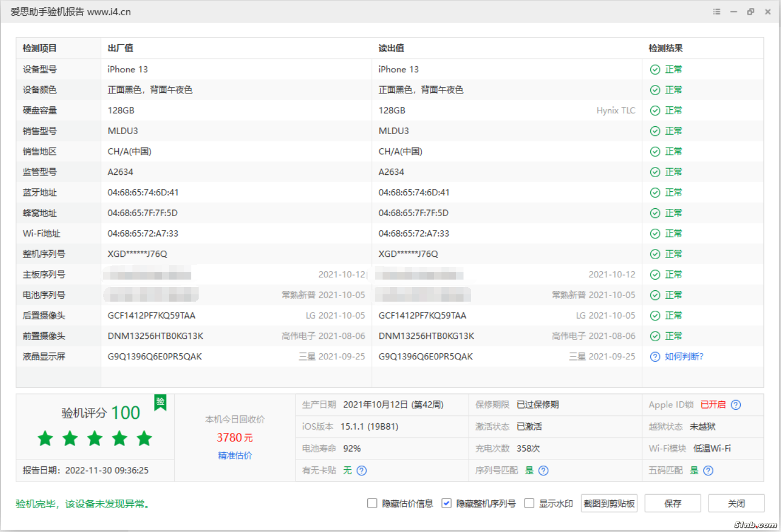
Task: Click the help icon next to 序列号匹配
Action: [543, 470]
